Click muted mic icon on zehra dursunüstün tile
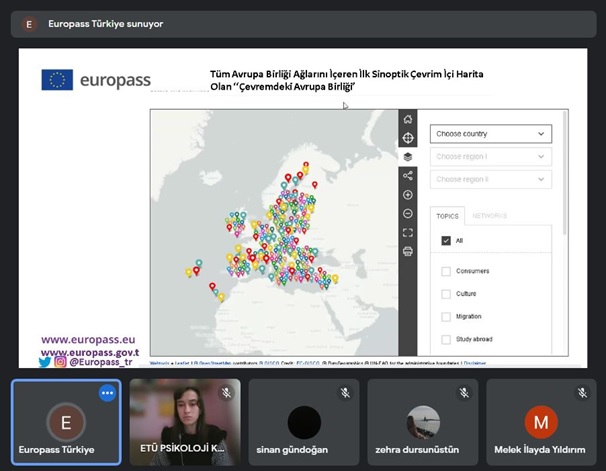Viewport: 606px width, 471px height. (x=464, y=393)
